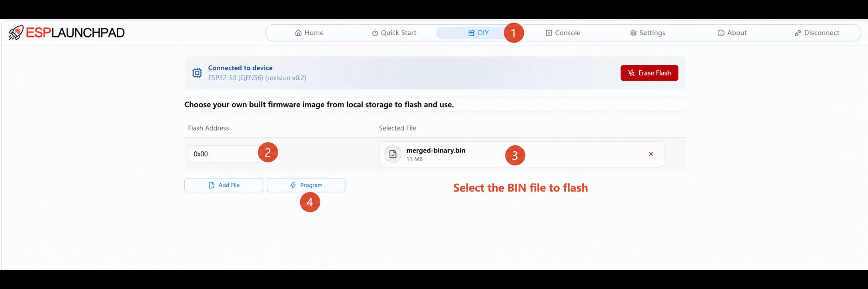Click the Choose your own built firmware heading
This screenshot has height=289, width=868.
[x=319, y=105]
